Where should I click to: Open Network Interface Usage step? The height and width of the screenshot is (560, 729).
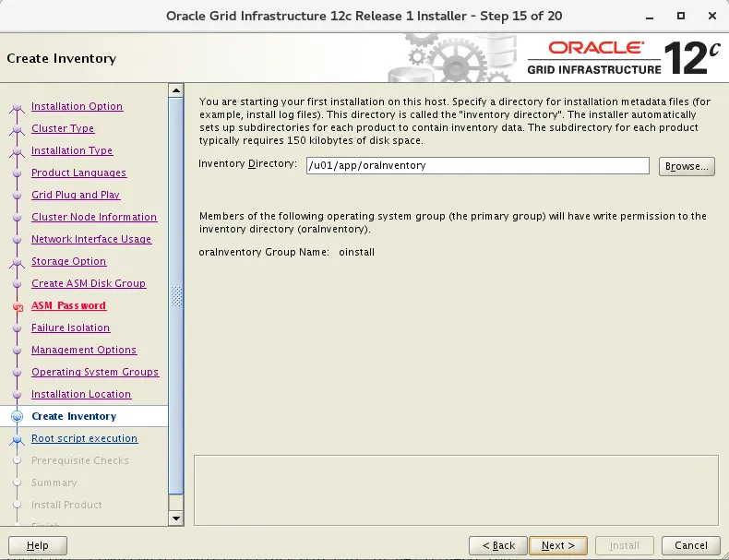click(x=91, y=239)
